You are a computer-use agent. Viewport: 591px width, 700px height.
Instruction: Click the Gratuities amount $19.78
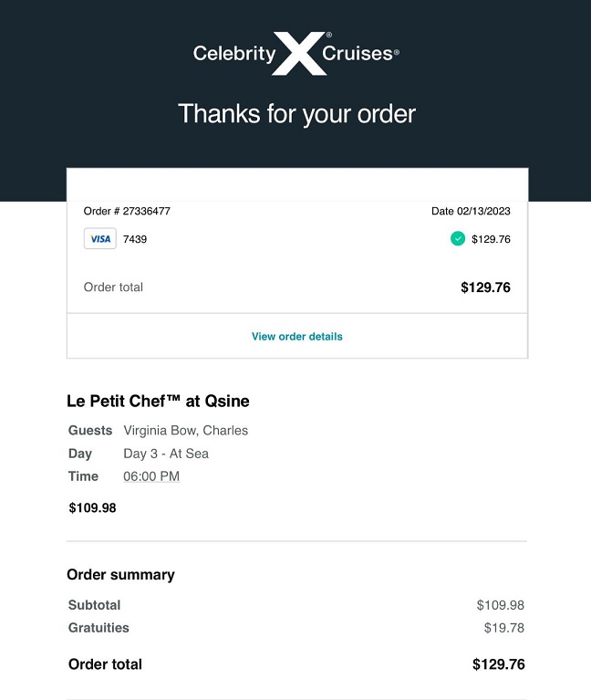click(x=504, y=628)
